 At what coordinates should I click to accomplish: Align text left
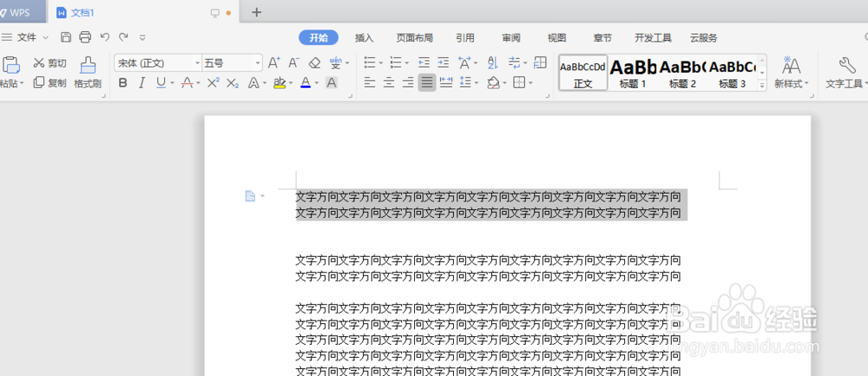370,83
